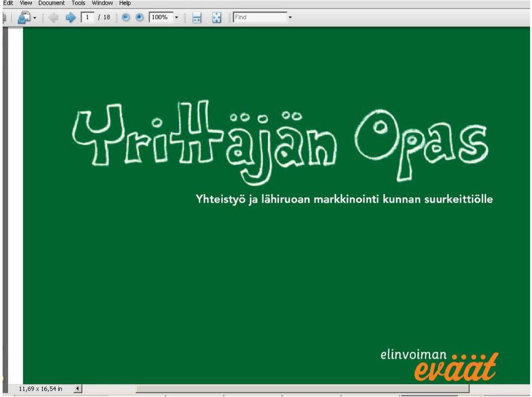Zoom out with the minus button

126,17
